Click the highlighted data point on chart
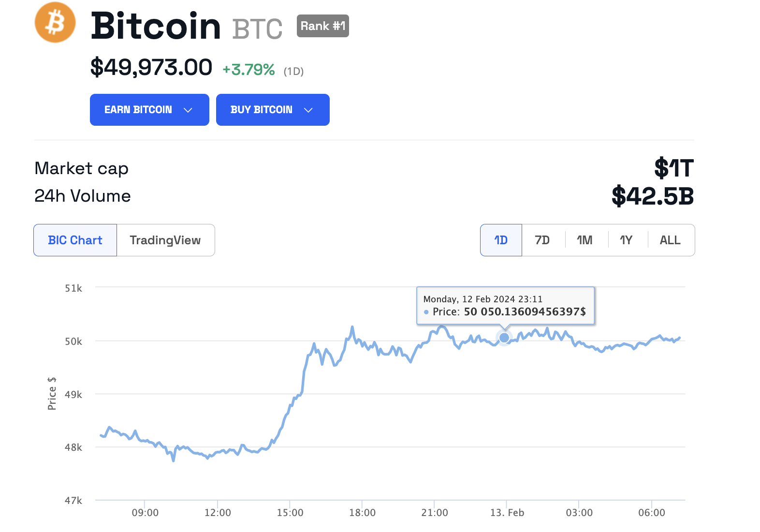The image size is (760, 532). [x=504, y=338]
